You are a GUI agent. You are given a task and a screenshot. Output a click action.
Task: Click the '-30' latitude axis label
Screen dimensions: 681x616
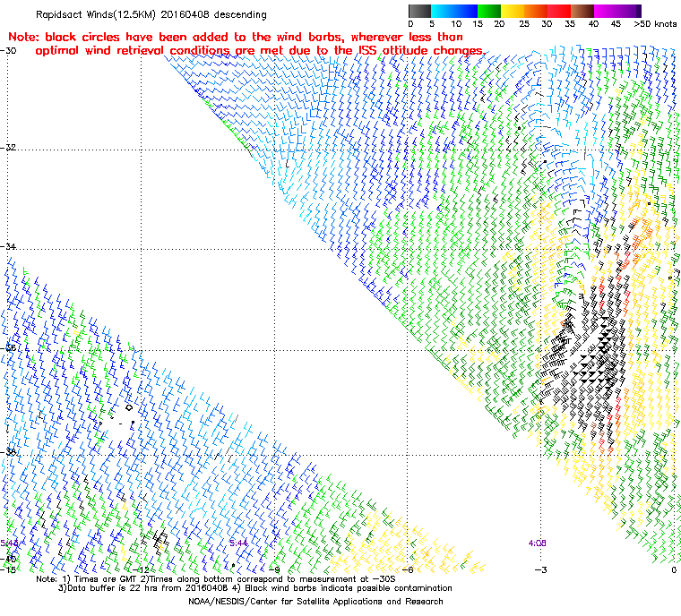tap(9, 50)
